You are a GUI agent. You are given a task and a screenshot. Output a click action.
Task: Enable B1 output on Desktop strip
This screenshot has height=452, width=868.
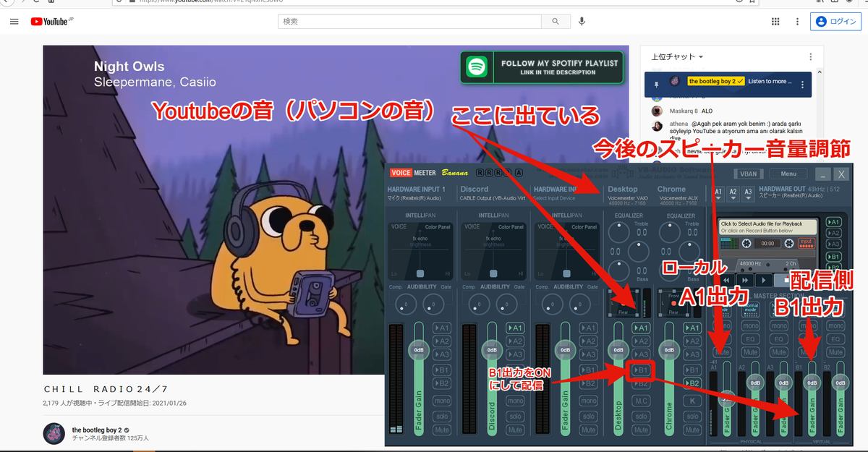pos(641,370)
